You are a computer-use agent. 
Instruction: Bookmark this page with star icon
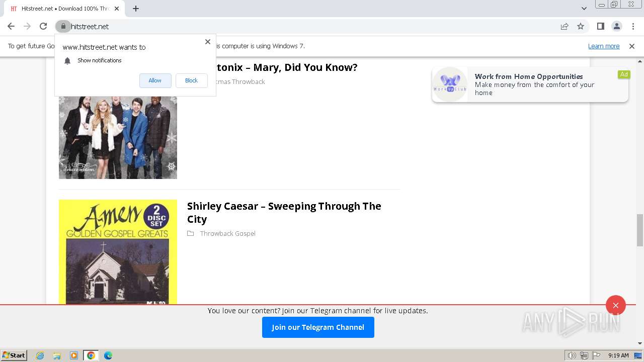[581, 26]
